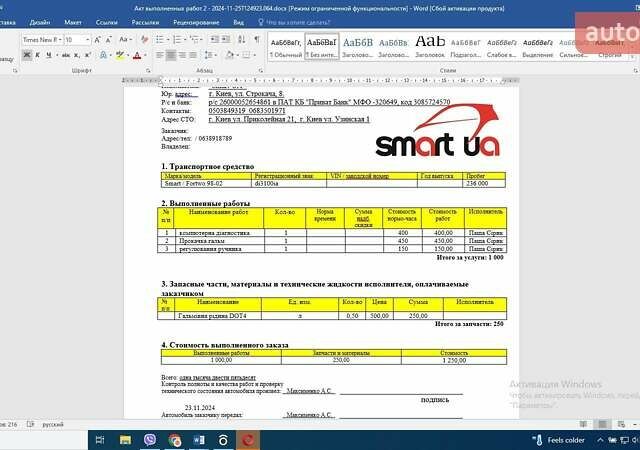Open Change Case (Aa) dropdown

126,40
